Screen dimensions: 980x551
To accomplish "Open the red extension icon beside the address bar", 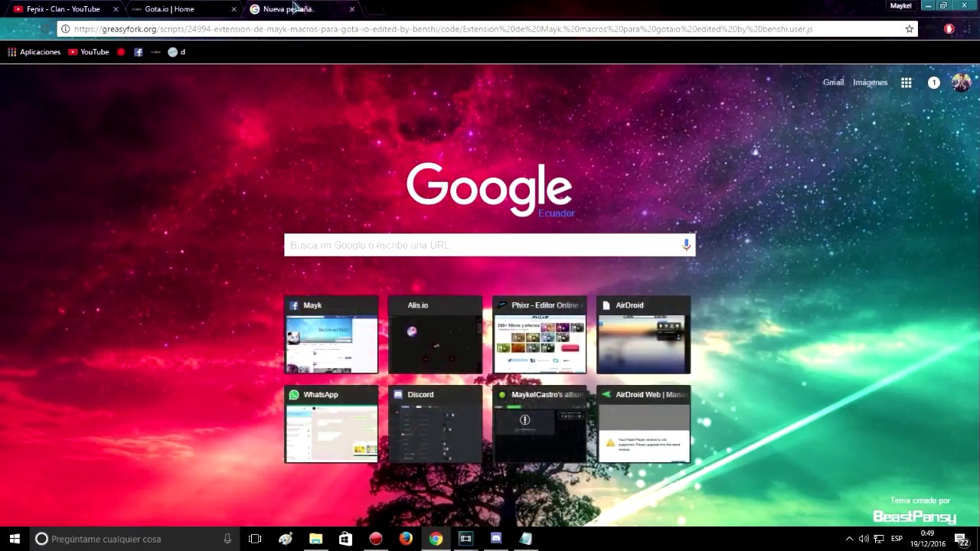I will click(x=949, y=29).
